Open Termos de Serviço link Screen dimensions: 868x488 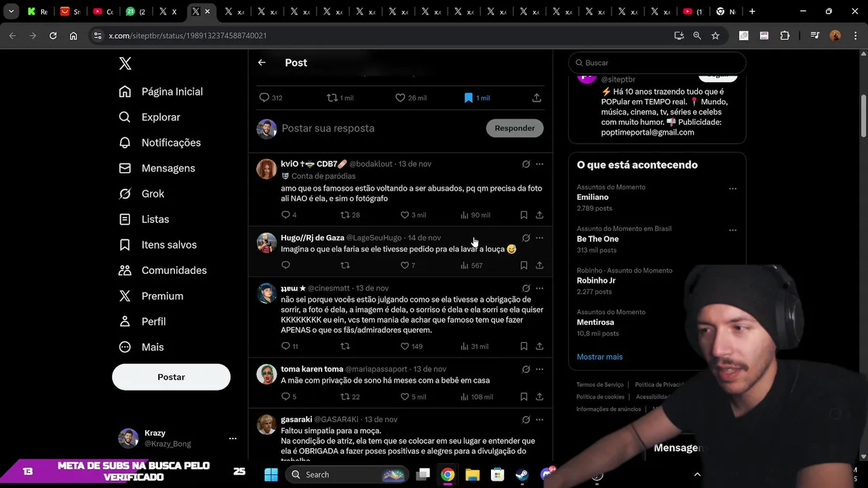pos(599,385)
